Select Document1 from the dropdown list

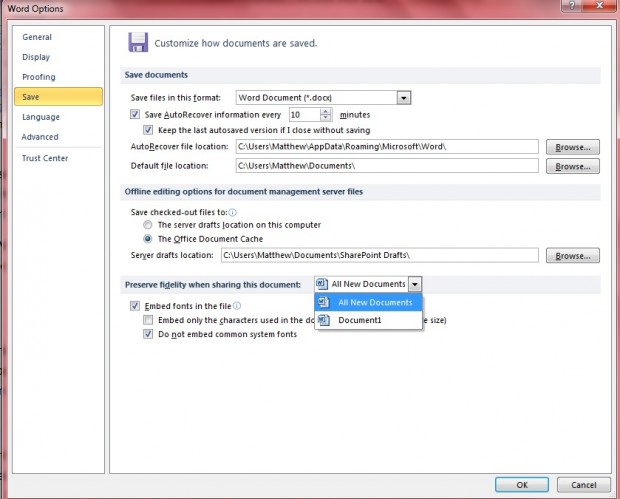(x=360, y=320)
